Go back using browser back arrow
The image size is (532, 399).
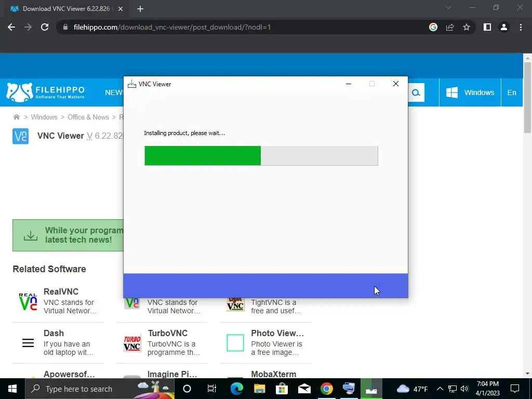[11, 27]
